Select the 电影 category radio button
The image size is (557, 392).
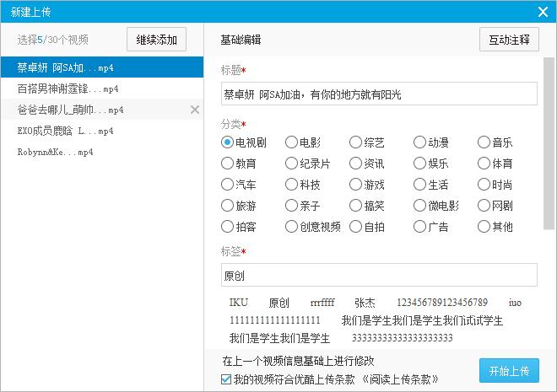tap(291, 142)
